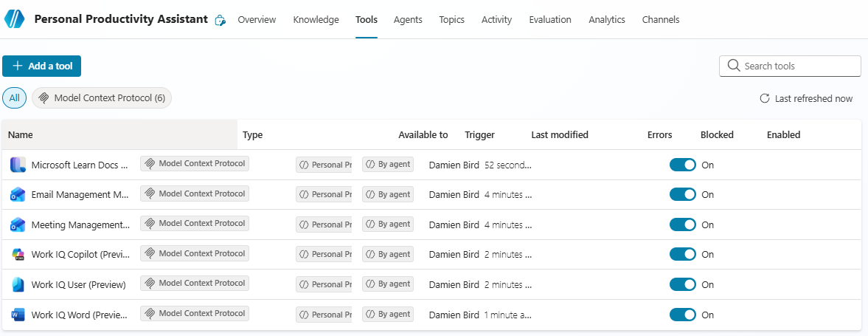
Task: Filter by Model Context Protocol (6)
Action: tap(102, 98)
